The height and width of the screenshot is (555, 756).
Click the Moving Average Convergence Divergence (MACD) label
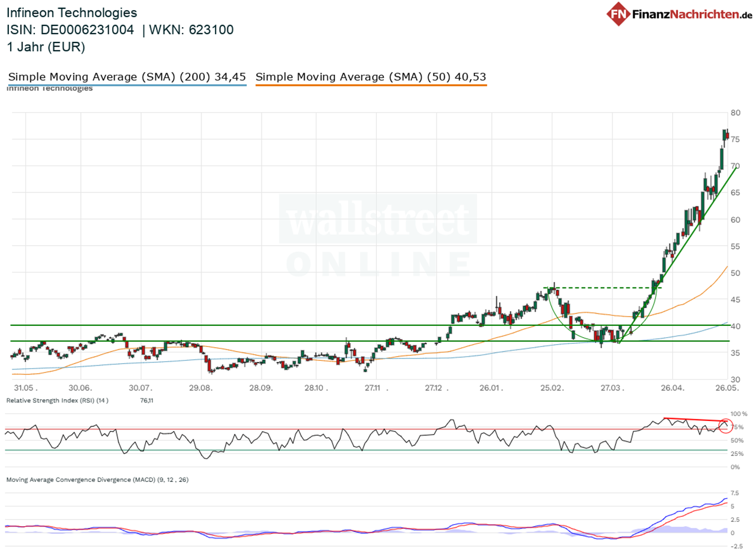coord(97,480)
